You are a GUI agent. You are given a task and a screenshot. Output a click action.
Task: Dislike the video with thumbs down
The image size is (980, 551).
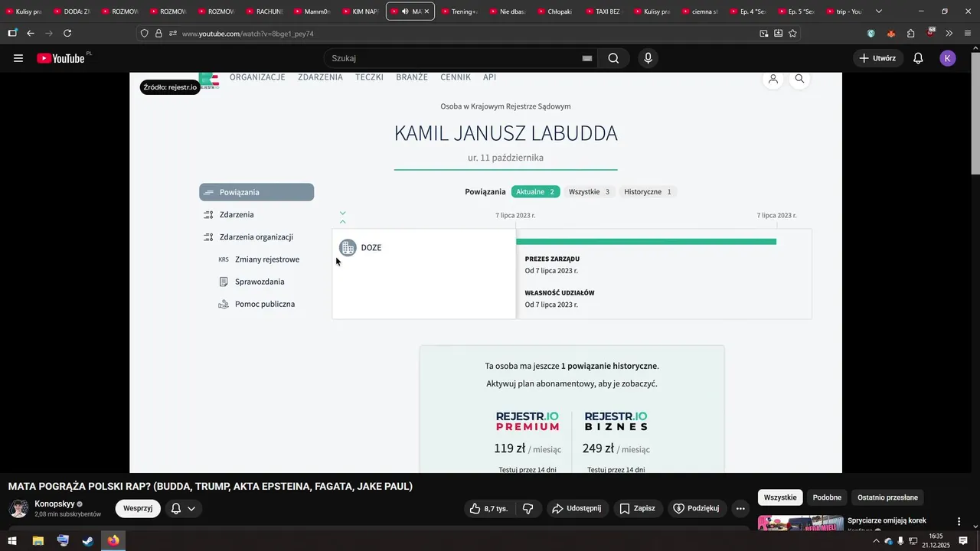click(528, 508)
